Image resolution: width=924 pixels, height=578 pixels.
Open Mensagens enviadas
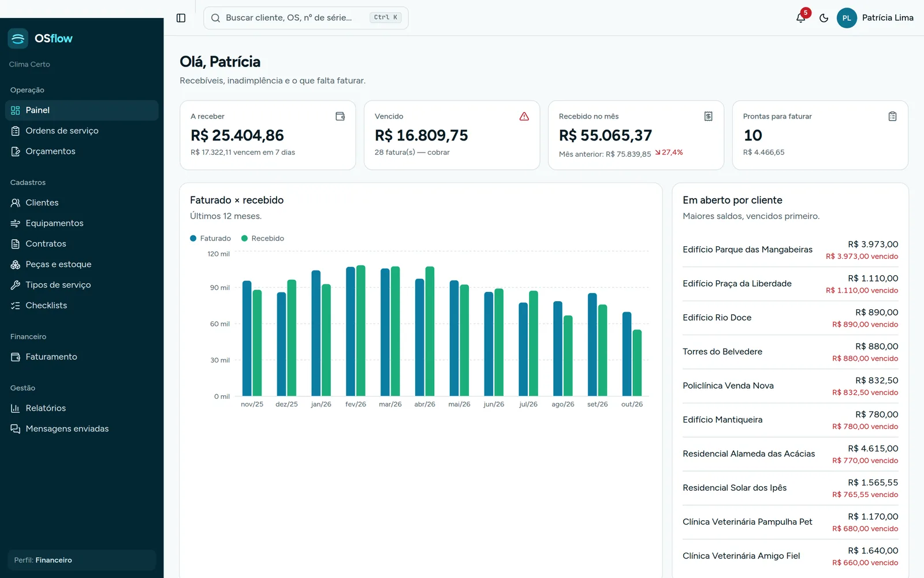pyautogui.click(x=81, y=429)
